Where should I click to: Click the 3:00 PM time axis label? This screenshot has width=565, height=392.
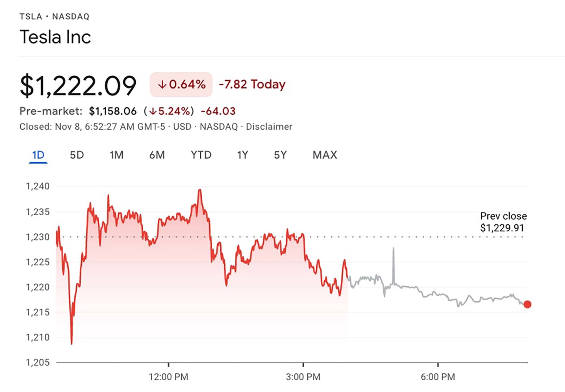pyautogui.click(x=303, y=377)
